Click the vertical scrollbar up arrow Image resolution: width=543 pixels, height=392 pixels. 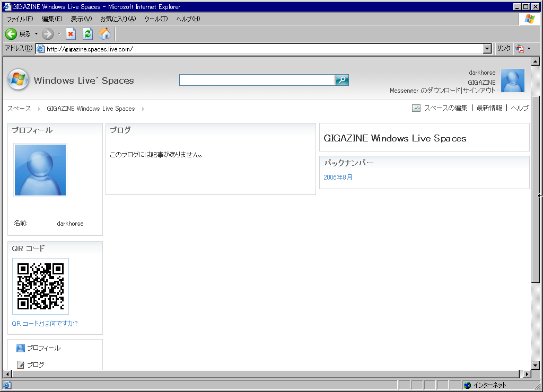click(536, 62)
